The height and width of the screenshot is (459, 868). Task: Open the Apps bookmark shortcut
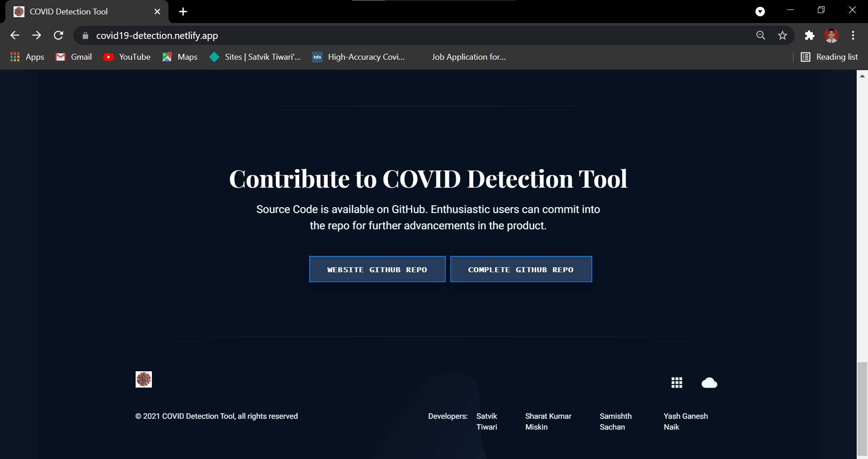(27, 57)
